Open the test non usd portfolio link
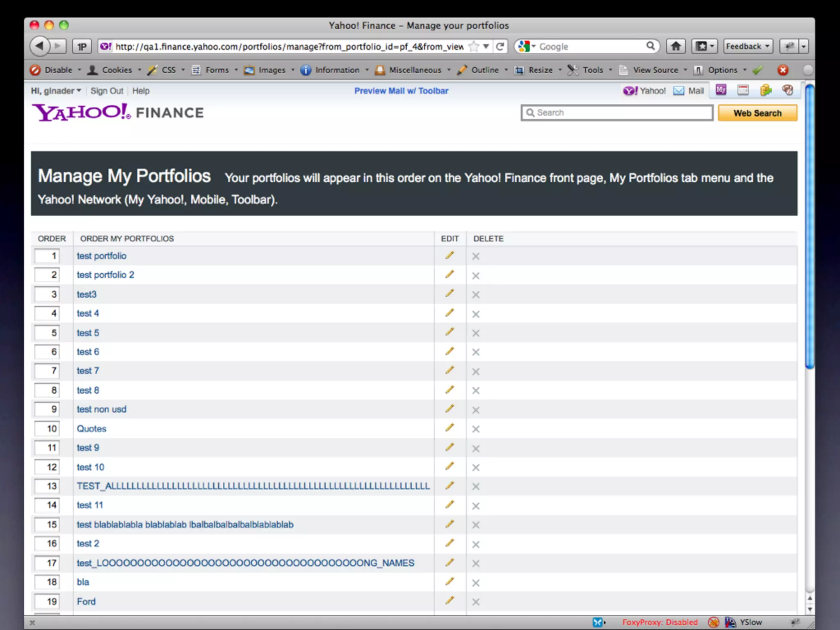840x630 pixels. 101,409
